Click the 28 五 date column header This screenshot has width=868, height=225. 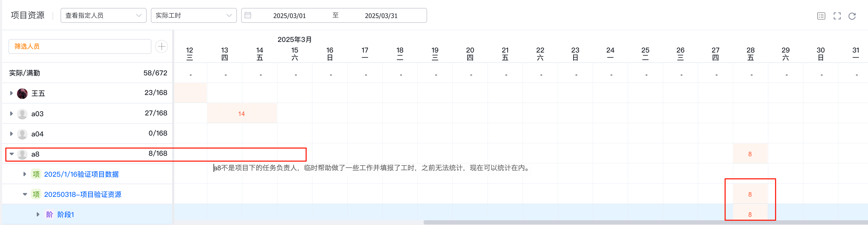click(750, 54)
